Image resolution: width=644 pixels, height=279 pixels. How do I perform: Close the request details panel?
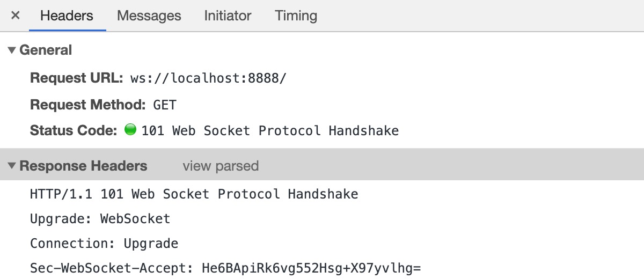click(x=16, y=16)
